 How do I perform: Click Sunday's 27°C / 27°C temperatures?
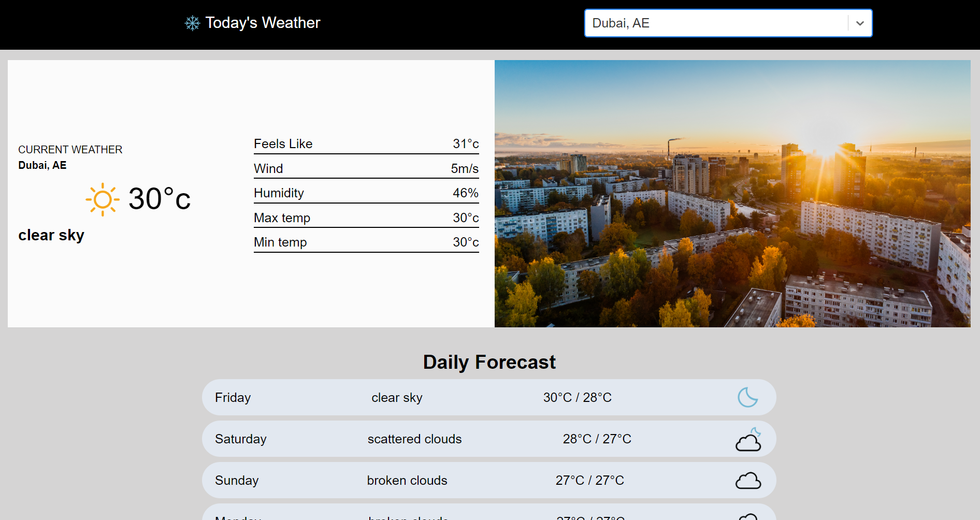pyautogui.click(x=590, y=481)
